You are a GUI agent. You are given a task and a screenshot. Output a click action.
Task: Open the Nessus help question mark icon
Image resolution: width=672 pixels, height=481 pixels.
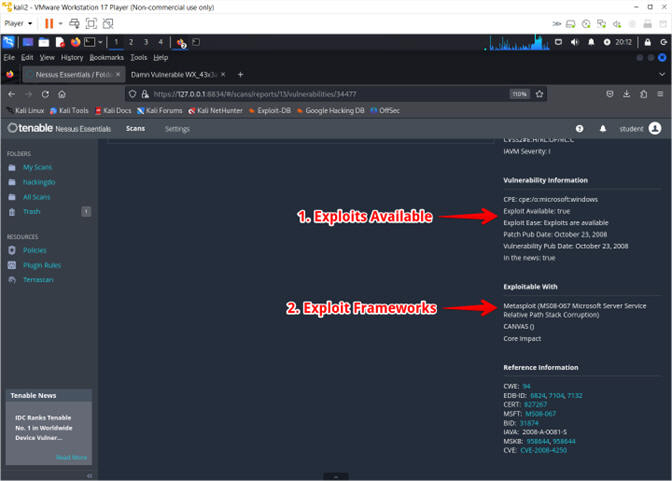point(579,129)
